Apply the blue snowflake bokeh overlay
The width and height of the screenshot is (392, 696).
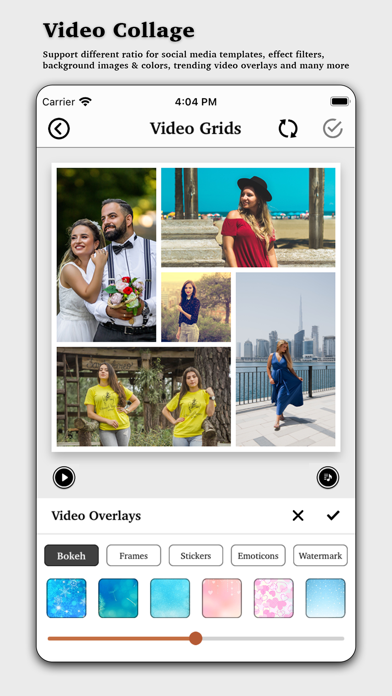pyautogui.click(x=67, y=598)
